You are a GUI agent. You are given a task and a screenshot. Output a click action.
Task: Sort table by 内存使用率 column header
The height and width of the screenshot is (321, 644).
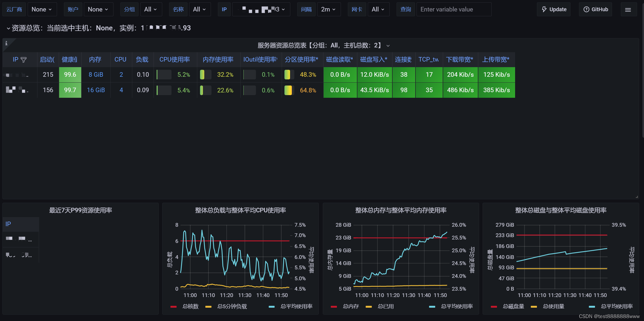[x=218, y=60]
